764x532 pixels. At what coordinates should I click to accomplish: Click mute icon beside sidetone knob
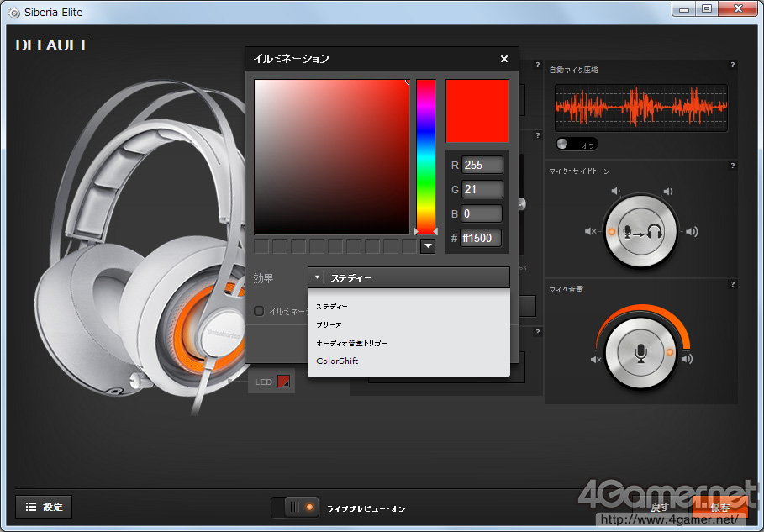(x=590, y=232)
